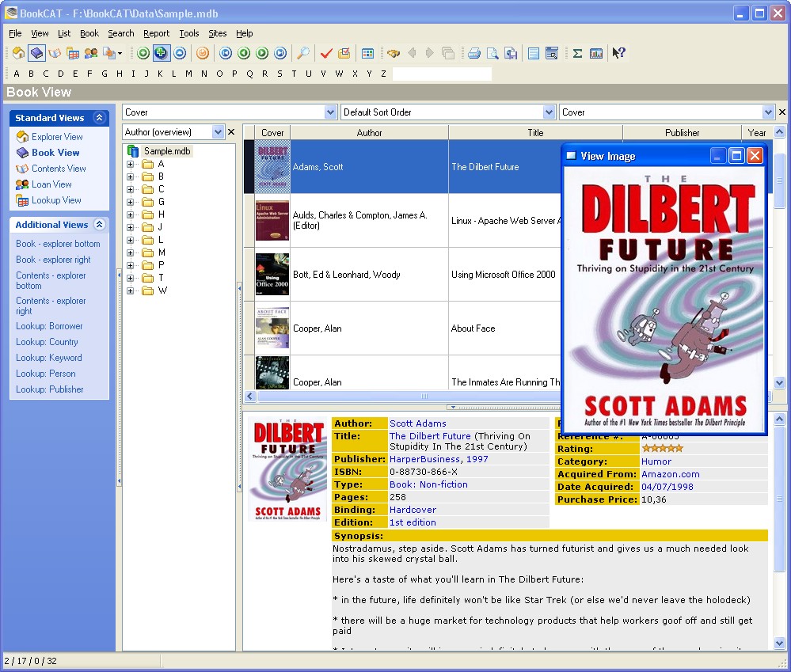Expand folder G in the author tree
This screenshot has width=791, height=672.
pyautogui.click(x=130, y=202)
